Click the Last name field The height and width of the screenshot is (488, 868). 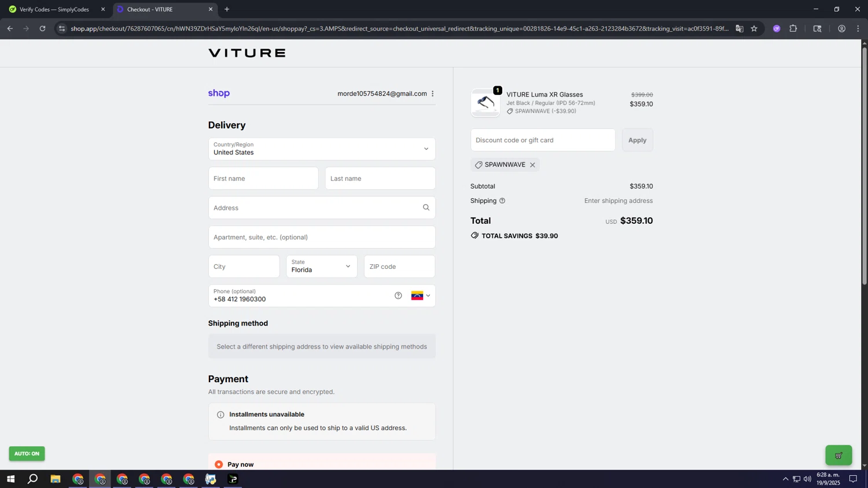pos(380,178)
